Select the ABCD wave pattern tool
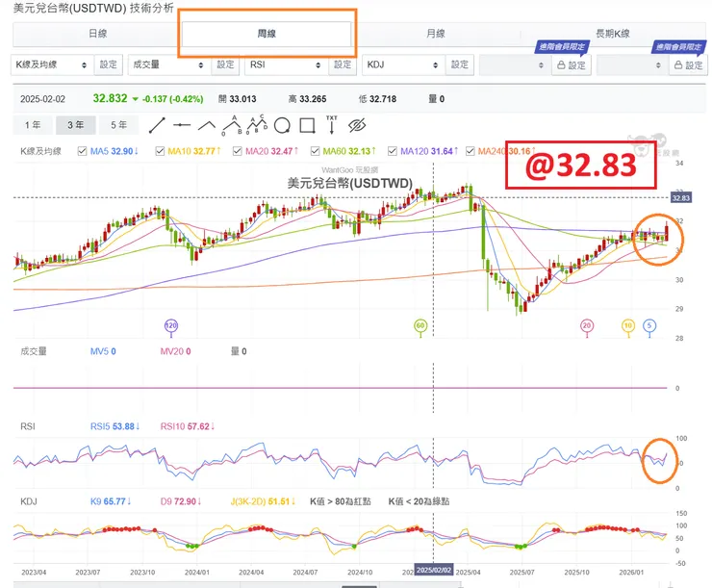Image resolution: width=712 pixels, height=588 pixels. tap(257, 125)
